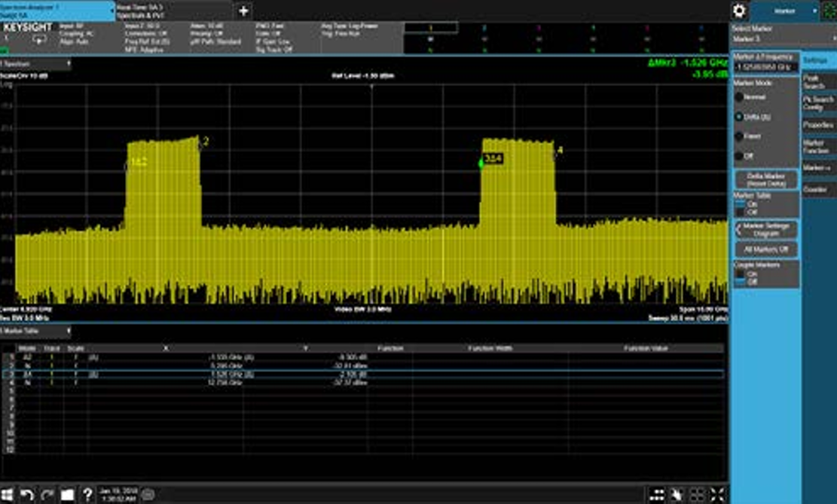Screen dimensions: 837x504
Task: Open the Counter tab
Action: click(819, 190)
